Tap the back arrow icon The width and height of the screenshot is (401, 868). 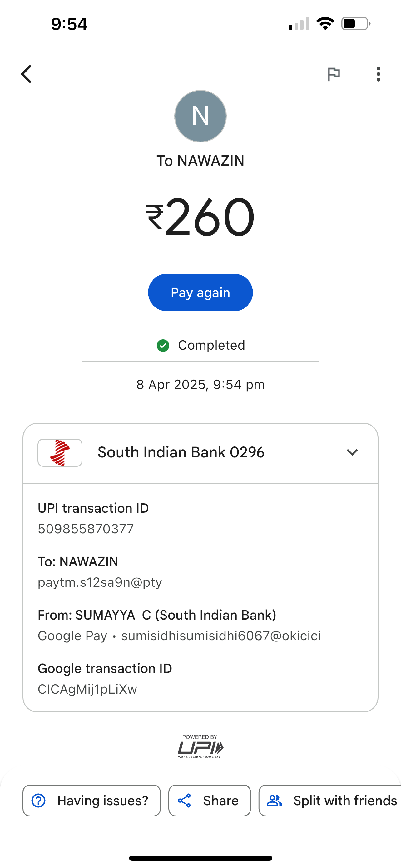(27, 74)
